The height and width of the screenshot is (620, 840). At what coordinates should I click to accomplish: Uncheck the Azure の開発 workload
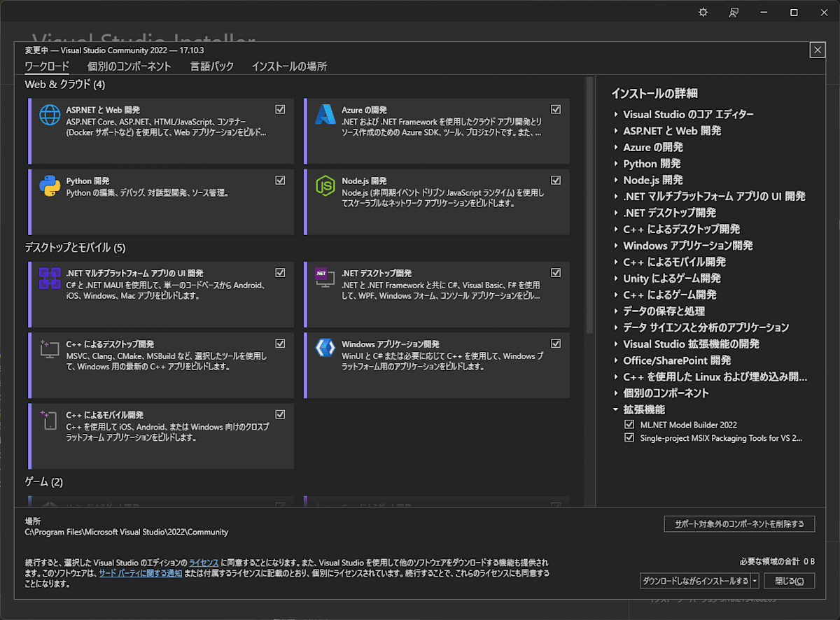click(x=556, y=109)
